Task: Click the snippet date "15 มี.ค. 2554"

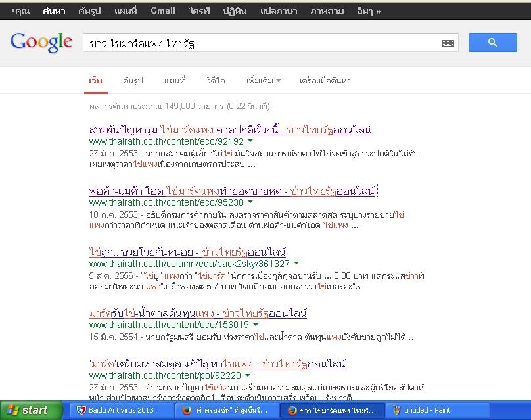Action: point(114,337)
